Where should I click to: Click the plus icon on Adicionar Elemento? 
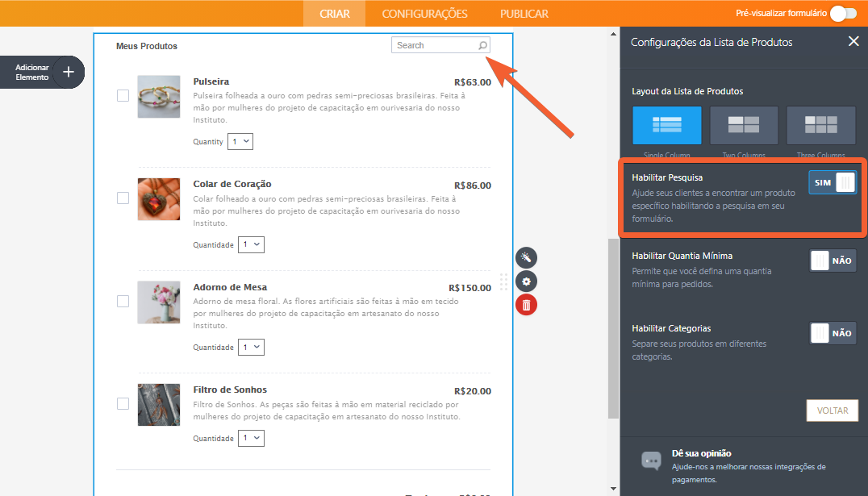point(68,72)
